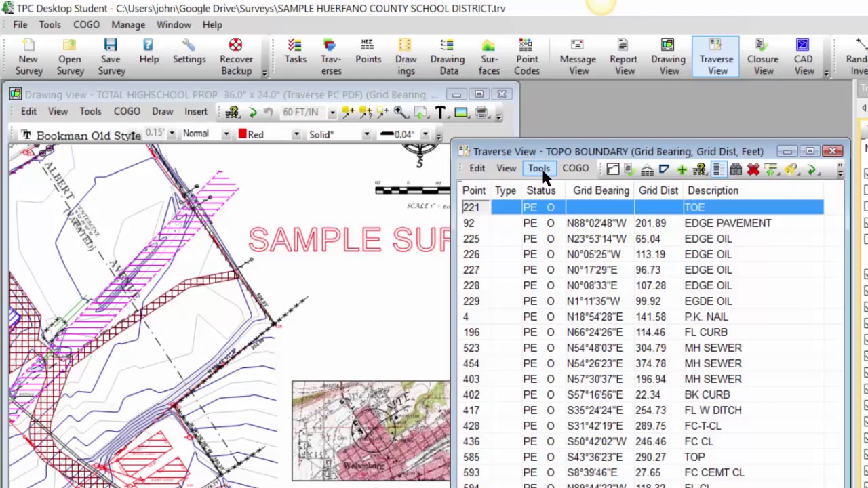The image size is (868, 488).
Task: Open a survey with Open Survey icon
Action: point(70,58)
